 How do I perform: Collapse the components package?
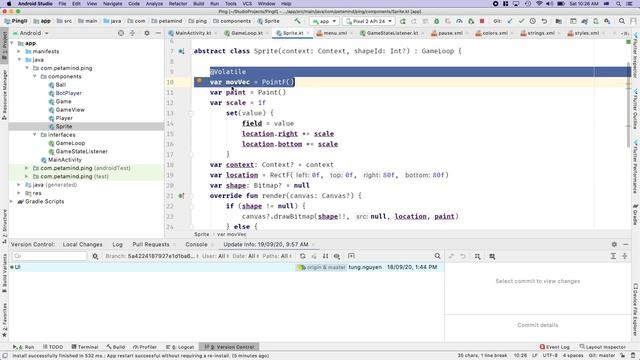tap(35, 76)
